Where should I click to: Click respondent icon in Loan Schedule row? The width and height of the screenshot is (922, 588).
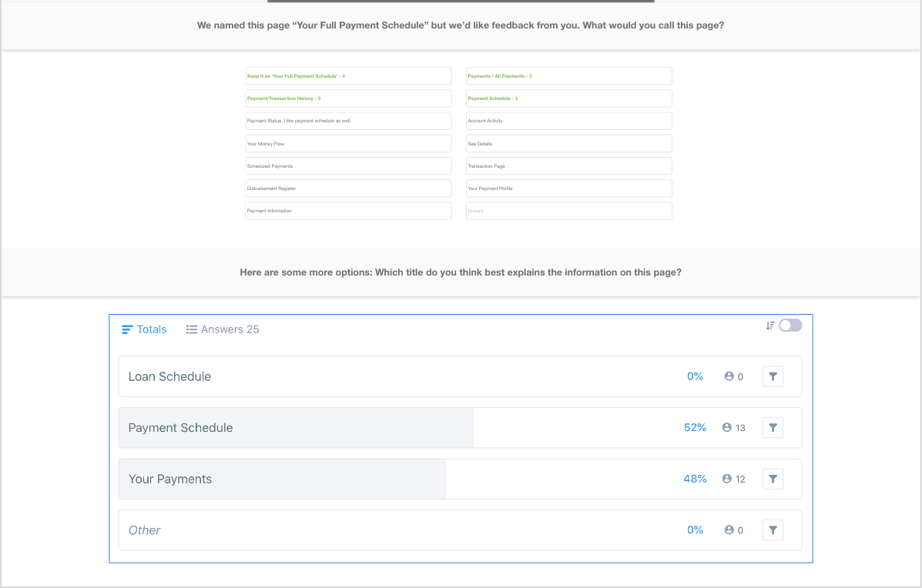pos(729,376)
